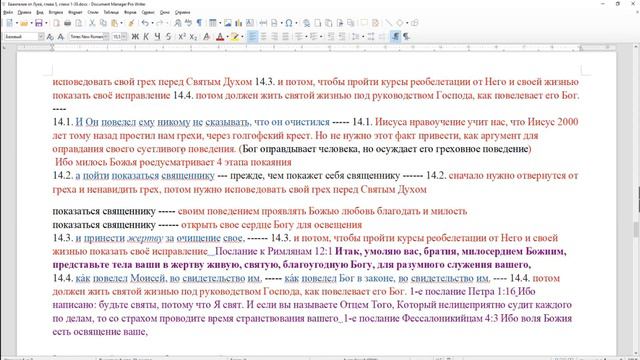Open the Вставка menu
The height and width of the screenshot is (360, 640).
pos(56,13)
